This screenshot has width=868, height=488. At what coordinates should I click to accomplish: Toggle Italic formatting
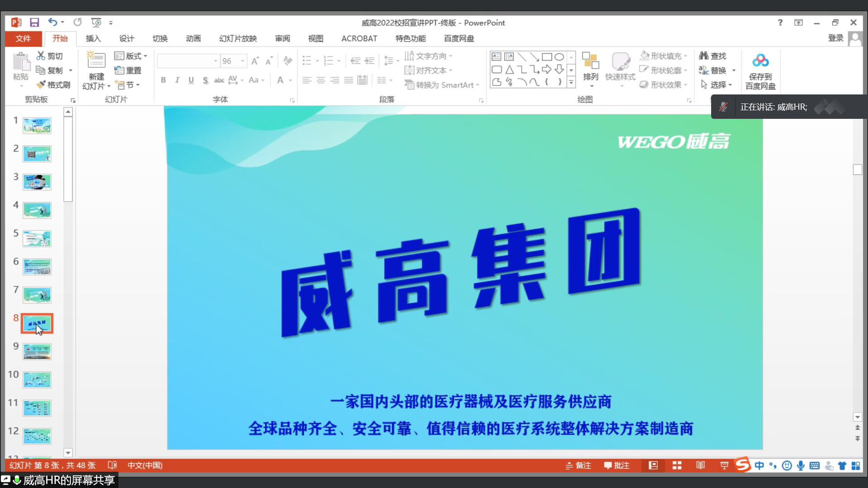point(177,80)
